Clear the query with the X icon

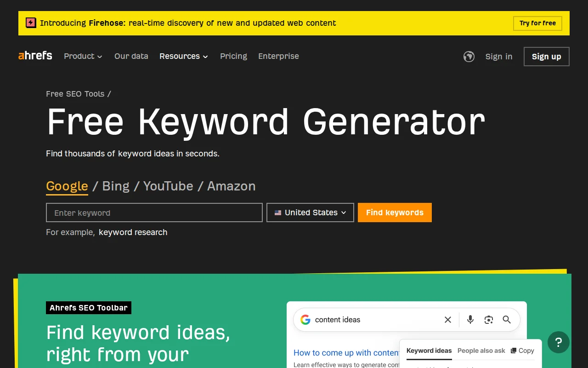point(447,319)
